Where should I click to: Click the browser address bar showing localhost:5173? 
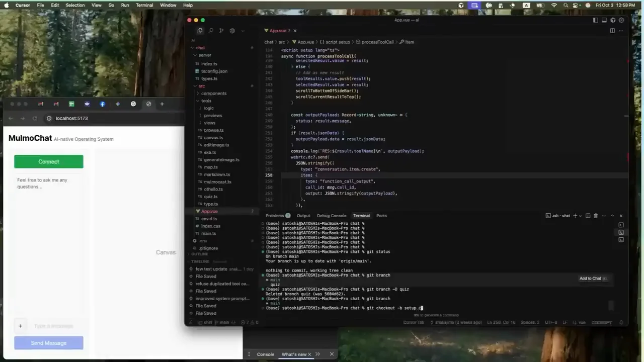pyautogui.click(x=113, y=118)
